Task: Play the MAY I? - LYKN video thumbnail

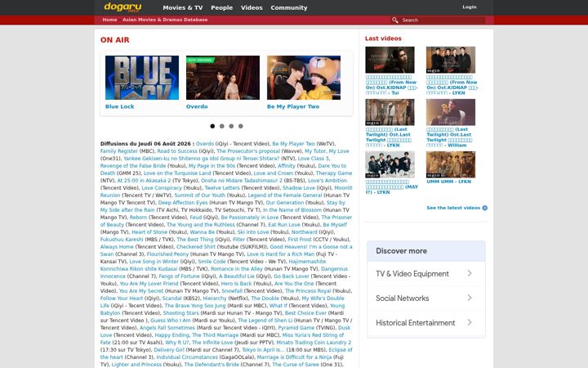Action: pos(390,164)
